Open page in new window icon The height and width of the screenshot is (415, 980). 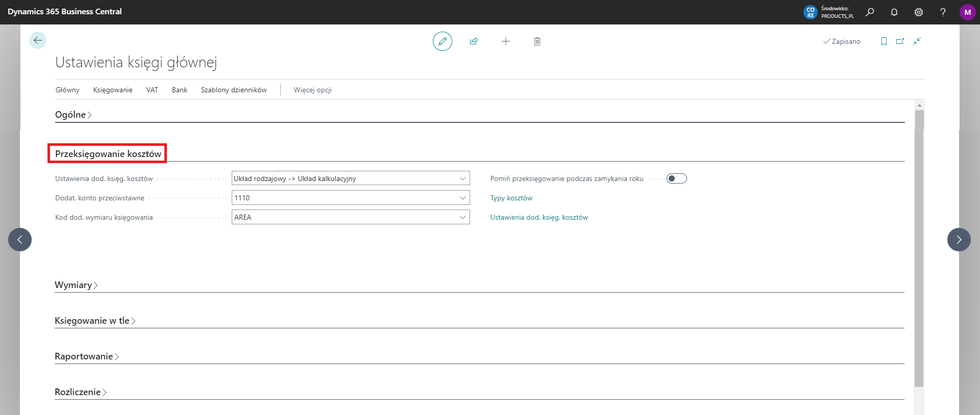click(x=900, y=41)
